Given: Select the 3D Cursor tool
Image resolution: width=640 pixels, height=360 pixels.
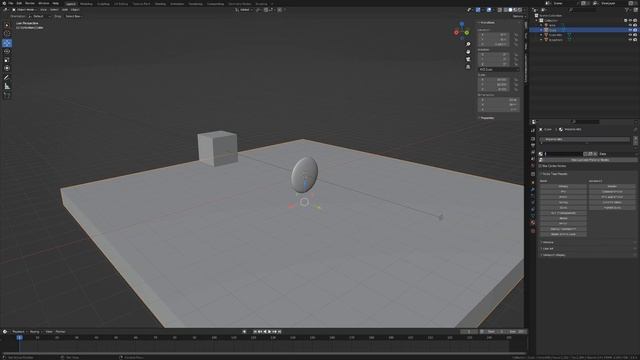Looking at the screenshot, I should (7, 34).
